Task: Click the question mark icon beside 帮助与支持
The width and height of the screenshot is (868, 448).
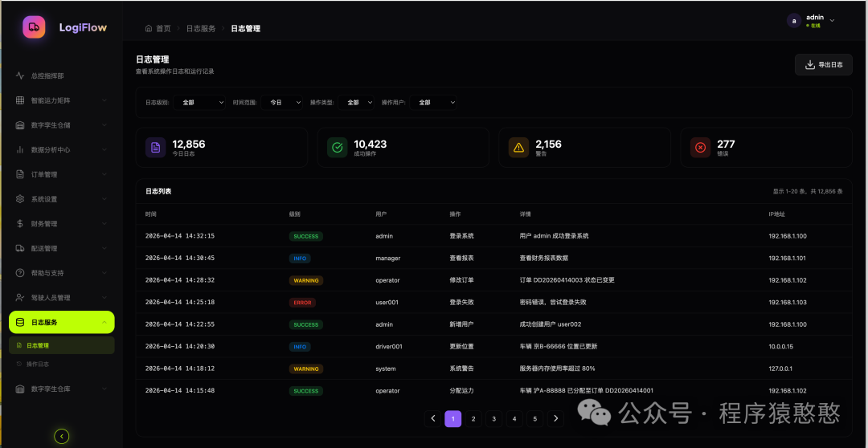Action: coord(20,273)
